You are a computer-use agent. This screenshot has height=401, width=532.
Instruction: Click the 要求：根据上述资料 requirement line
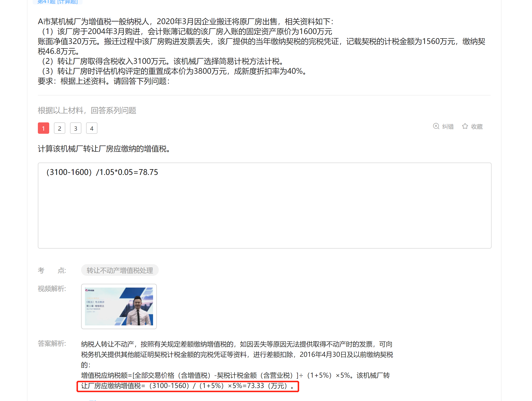coord(104,81)
